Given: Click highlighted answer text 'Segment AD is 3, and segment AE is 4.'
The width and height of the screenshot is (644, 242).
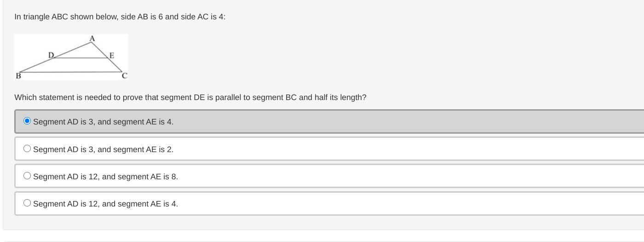Looking at the screenshot, I should click(x=103, y=122).
